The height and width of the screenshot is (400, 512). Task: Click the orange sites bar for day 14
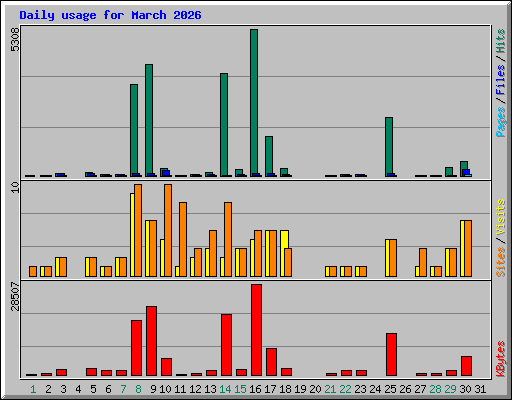click(x=228, y=239)
